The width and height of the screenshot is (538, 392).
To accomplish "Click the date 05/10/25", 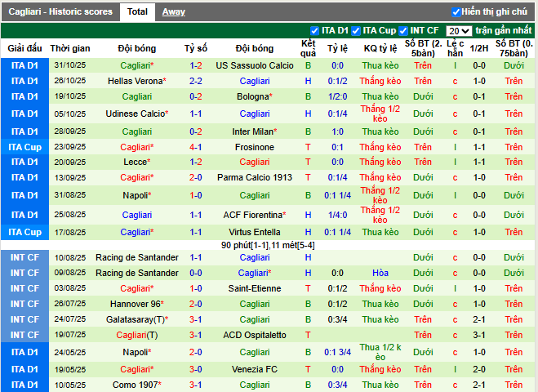I will point(70,114).
